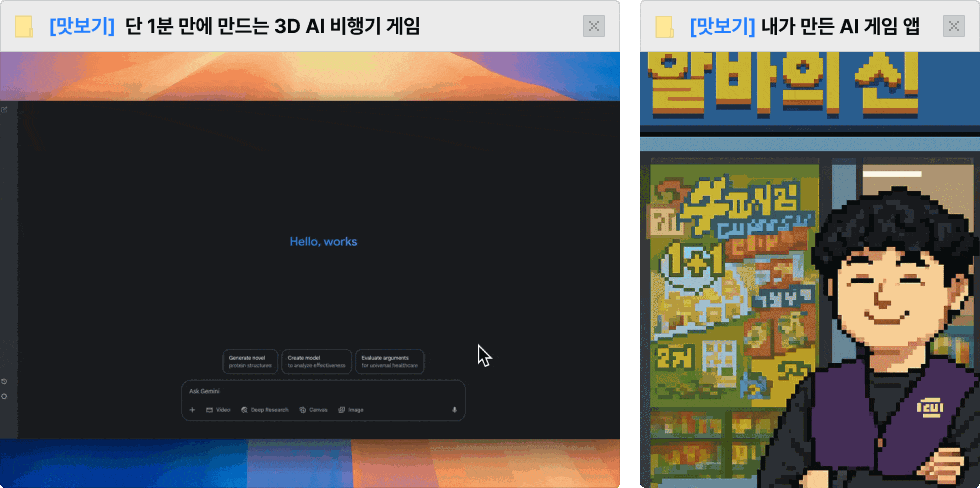Image resolution: width=980 pixels, height=488 pixels.
Task: Click title '내가 만든 AI 게임 앱'
Action: tap(839, 27)
